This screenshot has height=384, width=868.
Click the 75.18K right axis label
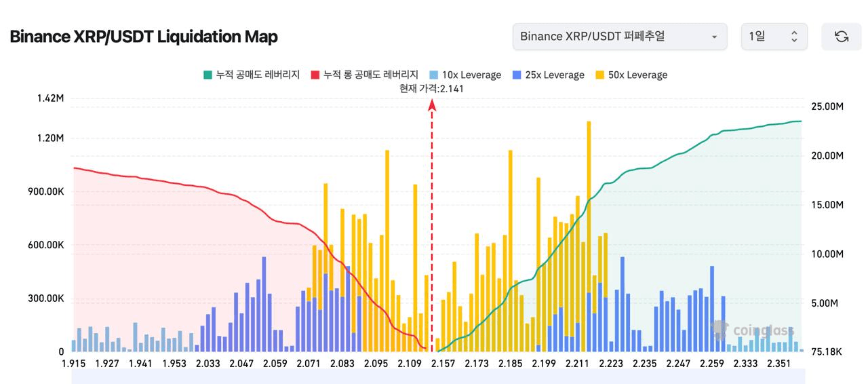(827, 352)
